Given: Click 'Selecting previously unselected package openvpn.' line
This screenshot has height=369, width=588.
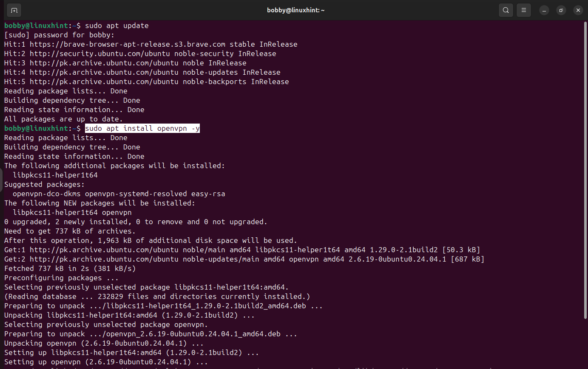Looking at the screenshot, I should click(x=106, y=324).
